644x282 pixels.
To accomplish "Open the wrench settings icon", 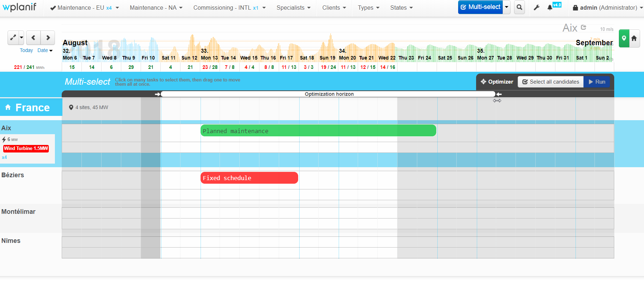I will pyautogui.click(x=536, y=8).
